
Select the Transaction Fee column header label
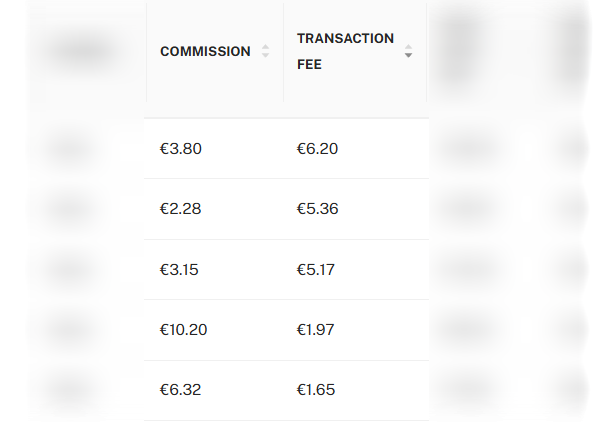(x=345, y=51)
